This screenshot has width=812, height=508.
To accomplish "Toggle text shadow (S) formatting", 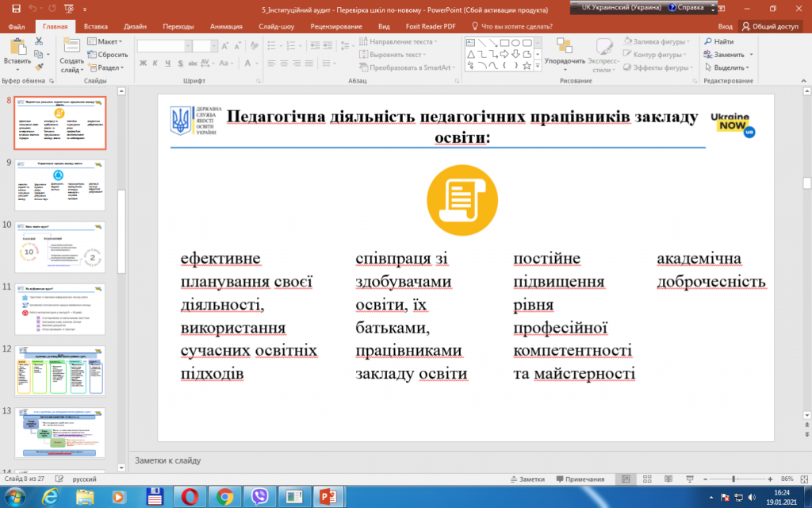I will coord(180,63).
